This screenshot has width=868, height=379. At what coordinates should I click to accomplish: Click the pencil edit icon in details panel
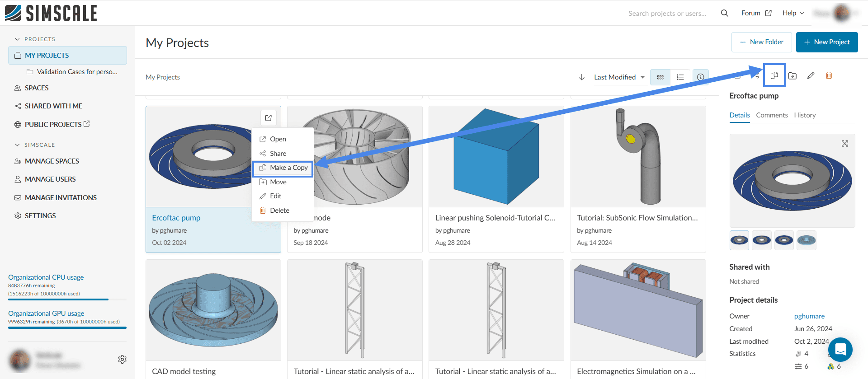click(811, 75)
